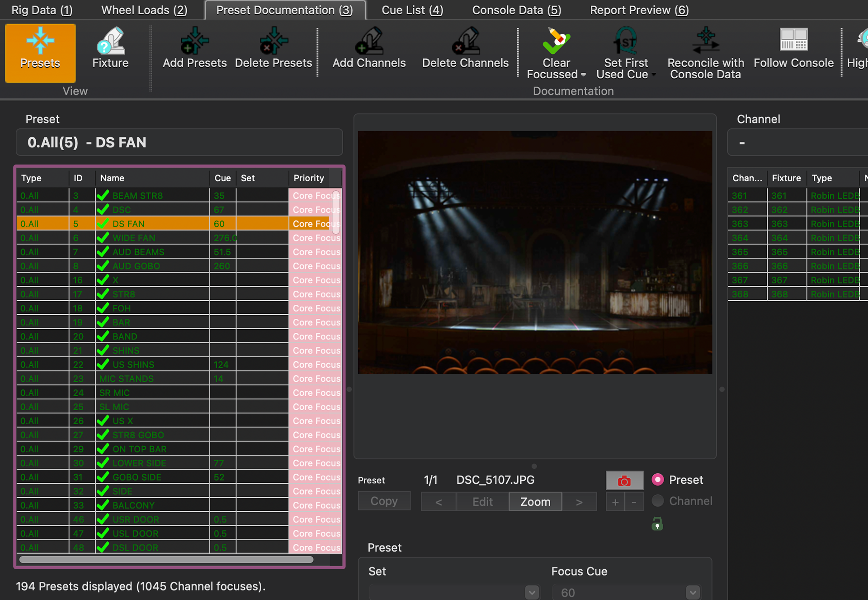
Task: Open the Clear Focussed dropdown arrow
Action: tap(583, 75)
